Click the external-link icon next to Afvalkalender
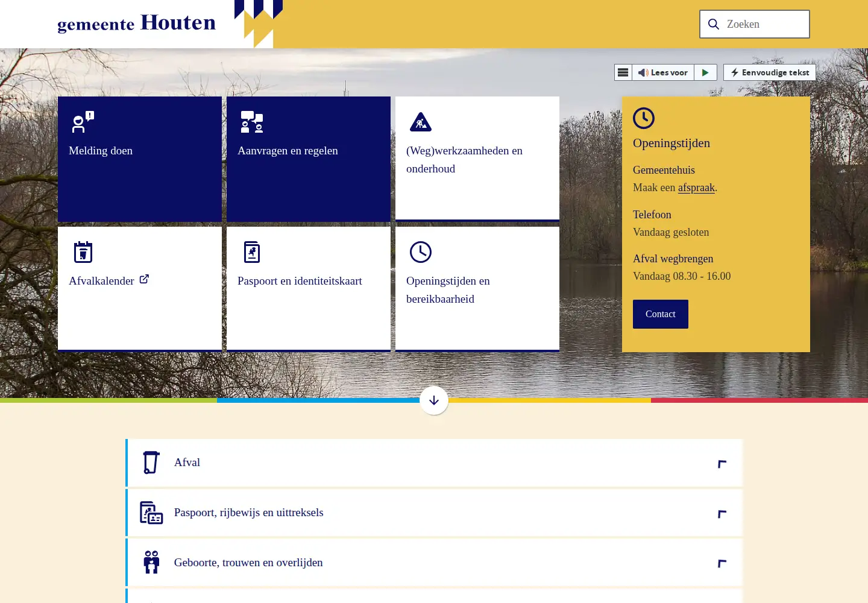This screenshot has height=603, width=868. (144, 279)
